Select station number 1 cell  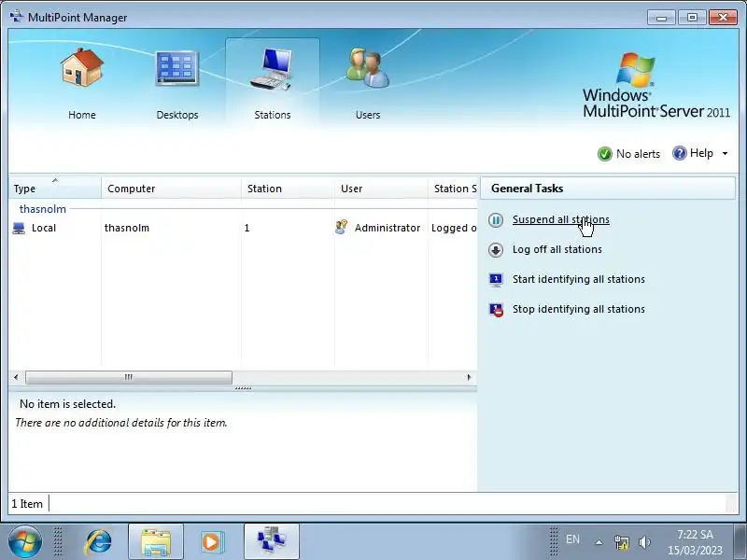pos(247,228)
